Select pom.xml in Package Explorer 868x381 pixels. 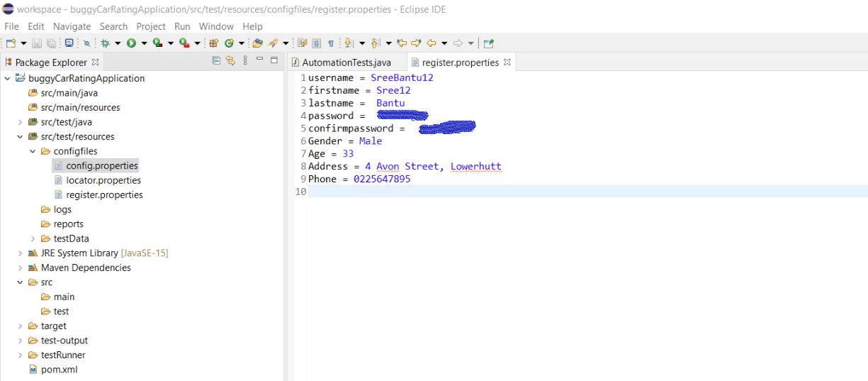coord(60,370)
